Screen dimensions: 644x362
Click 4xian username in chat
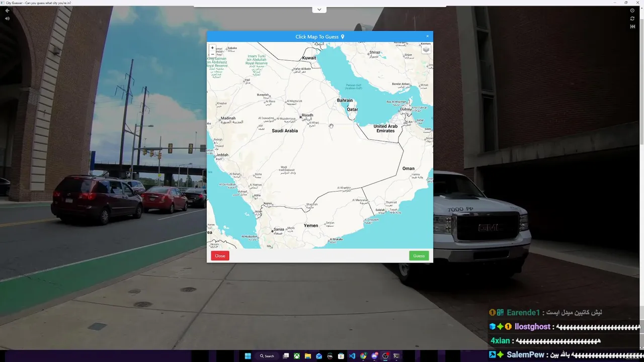(501, 341)
